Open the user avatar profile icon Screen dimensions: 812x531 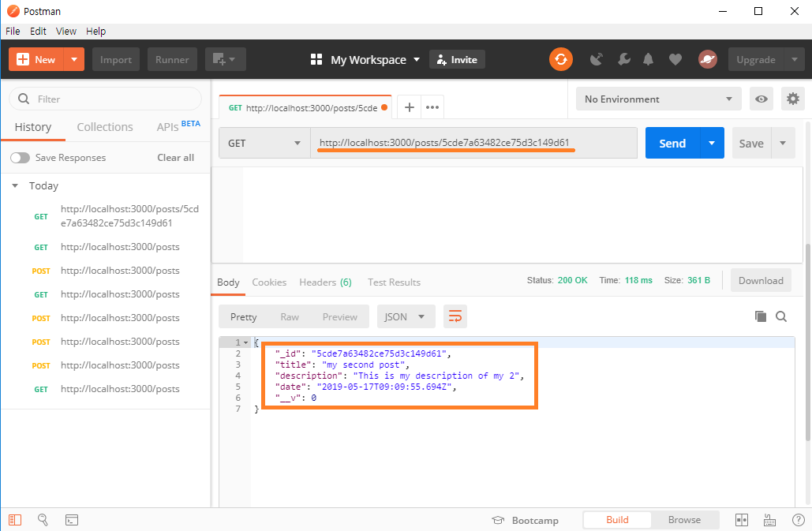tap(707, 59)
